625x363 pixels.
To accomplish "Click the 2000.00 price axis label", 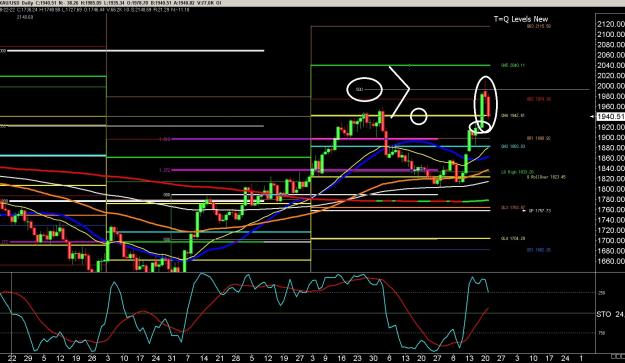I will click(611, 86).
